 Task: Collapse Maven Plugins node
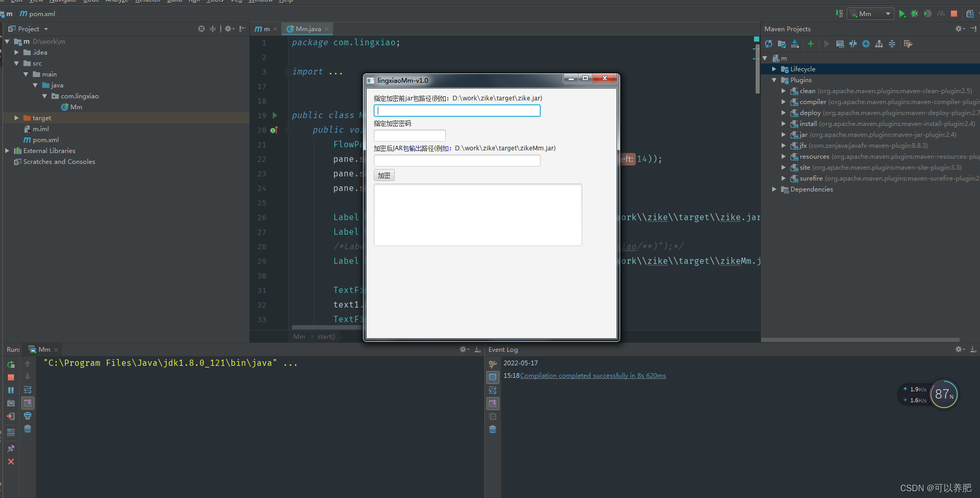[774, 80]
